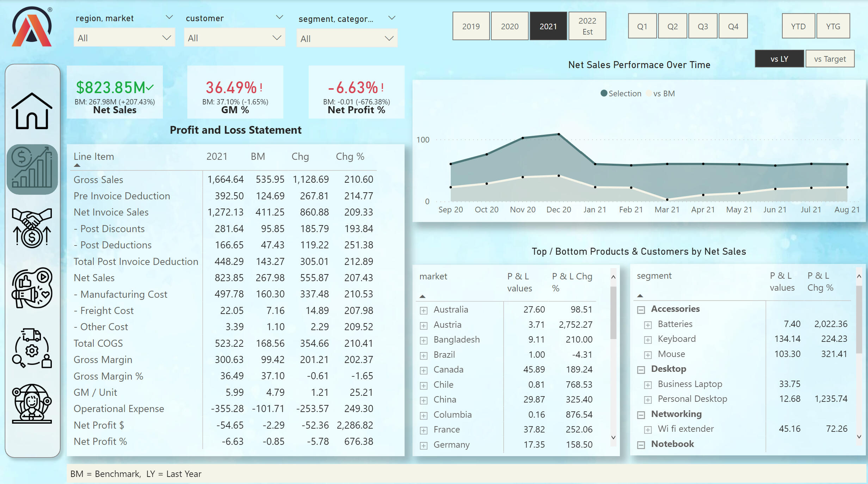Select the 2020 year tab

click(509, 26)
